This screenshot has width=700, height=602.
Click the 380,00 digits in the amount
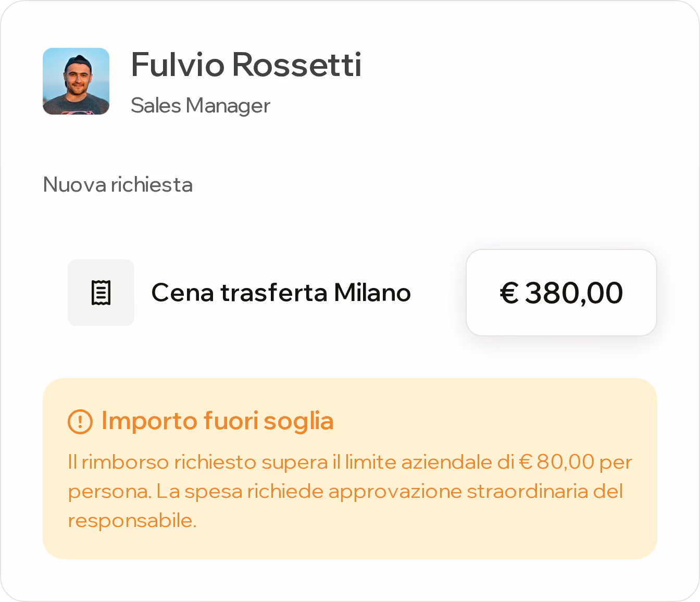tap(574, 293)
